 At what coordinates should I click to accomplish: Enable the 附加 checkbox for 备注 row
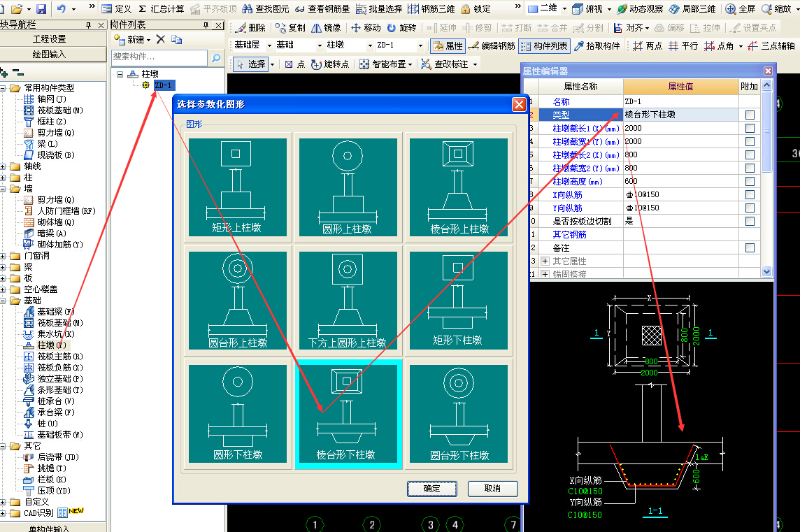click(x=750, y=247)
